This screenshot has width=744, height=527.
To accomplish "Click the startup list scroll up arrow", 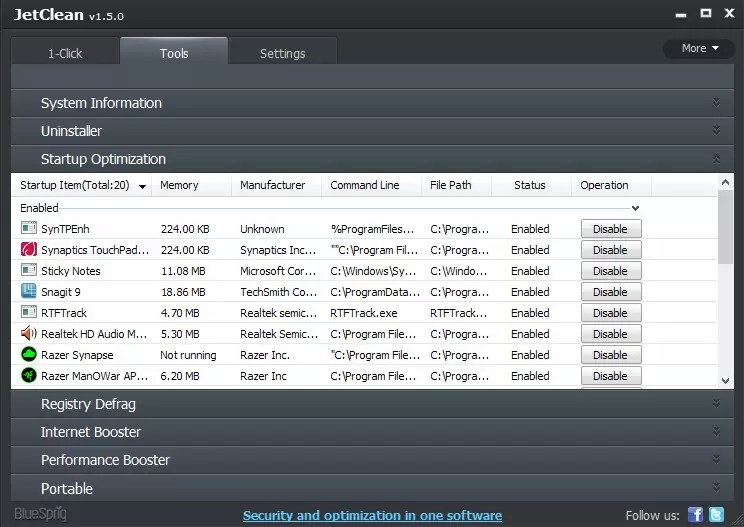I will 725,182.
